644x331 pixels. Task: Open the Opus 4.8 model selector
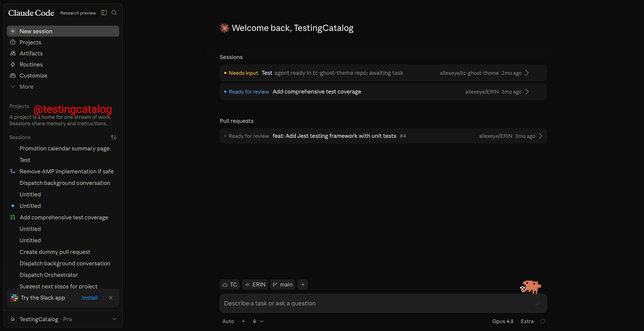pyautogui.click(x=503, y=321)
